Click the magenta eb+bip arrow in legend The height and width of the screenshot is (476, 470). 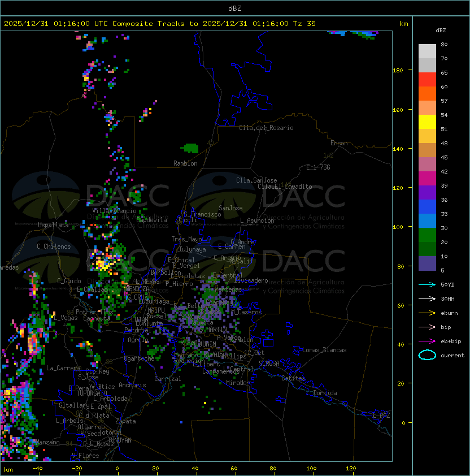click(x=427, y=341)
